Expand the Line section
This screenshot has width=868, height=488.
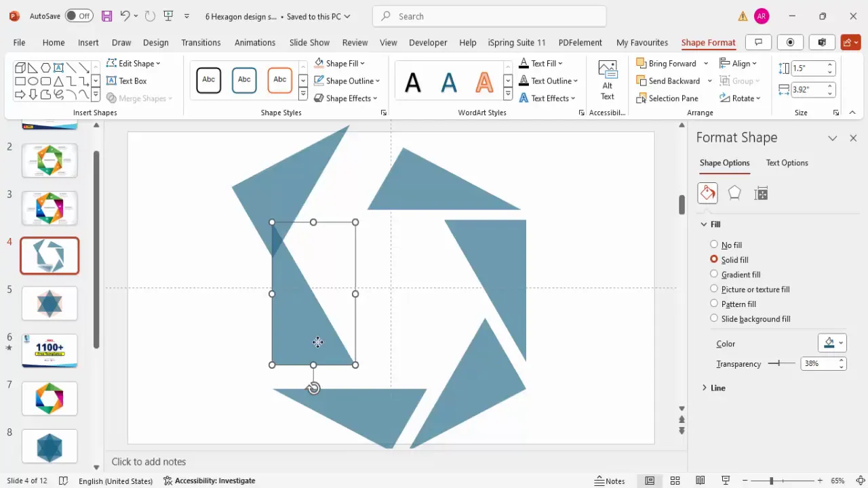[x=713, y=388]
